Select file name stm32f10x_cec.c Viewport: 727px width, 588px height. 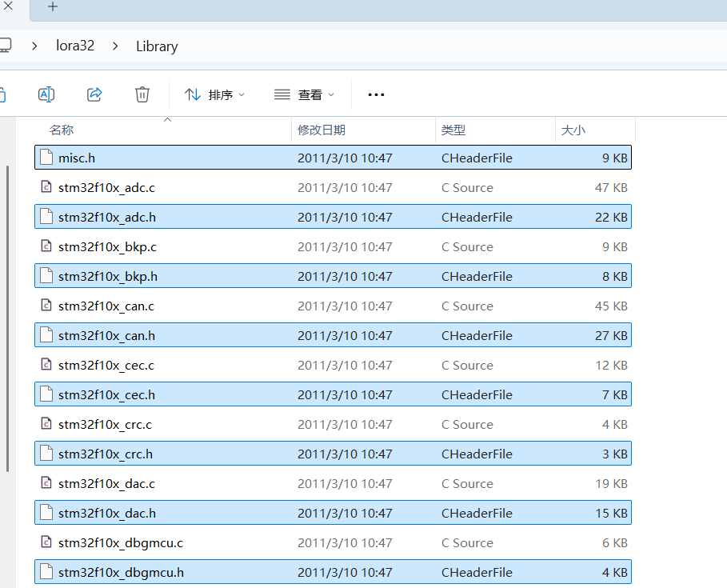[106, 366]
